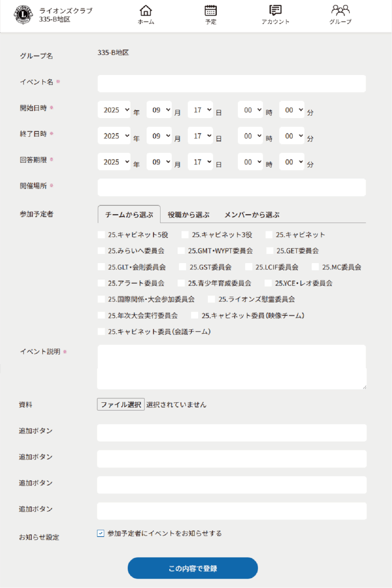
Task: Go to Home via house icon
Action: [x=146, y=11]
